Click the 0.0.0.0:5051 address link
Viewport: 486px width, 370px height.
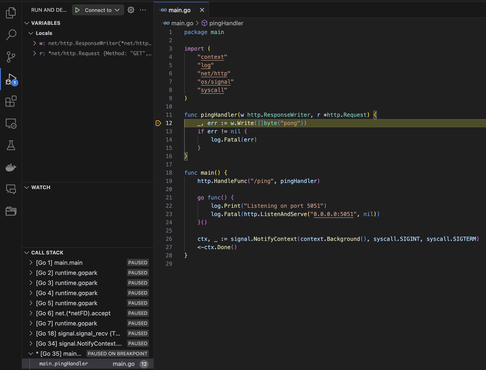(x=333, y=214)
